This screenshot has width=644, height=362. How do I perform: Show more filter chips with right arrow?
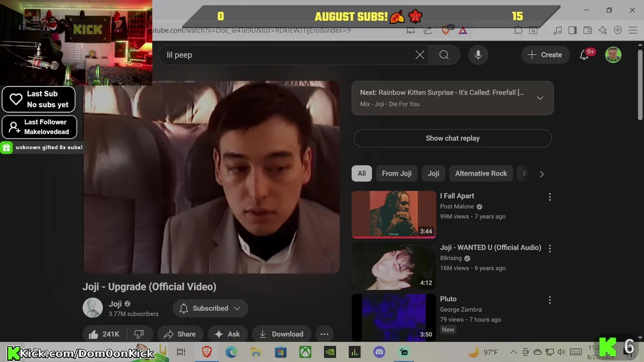(541, 174)
